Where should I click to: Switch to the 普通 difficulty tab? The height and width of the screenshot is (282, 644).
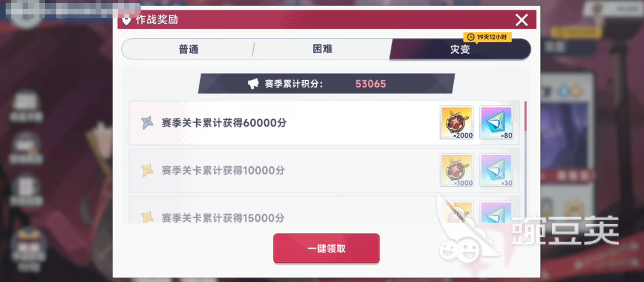point(189,49)
